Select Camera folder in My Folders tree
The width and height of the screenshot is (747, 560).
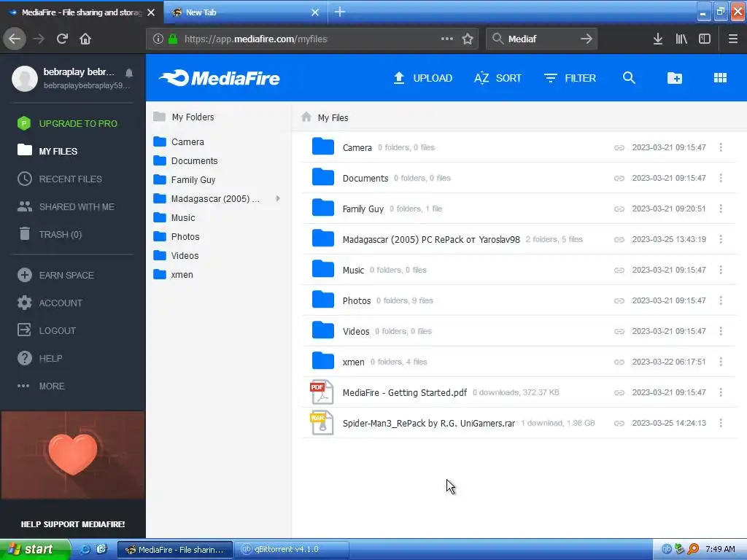point(179,142)
